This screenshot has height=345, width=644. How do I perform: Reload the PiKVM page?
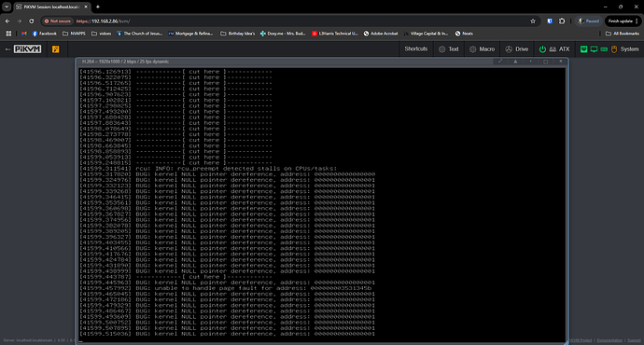point(31,21)
